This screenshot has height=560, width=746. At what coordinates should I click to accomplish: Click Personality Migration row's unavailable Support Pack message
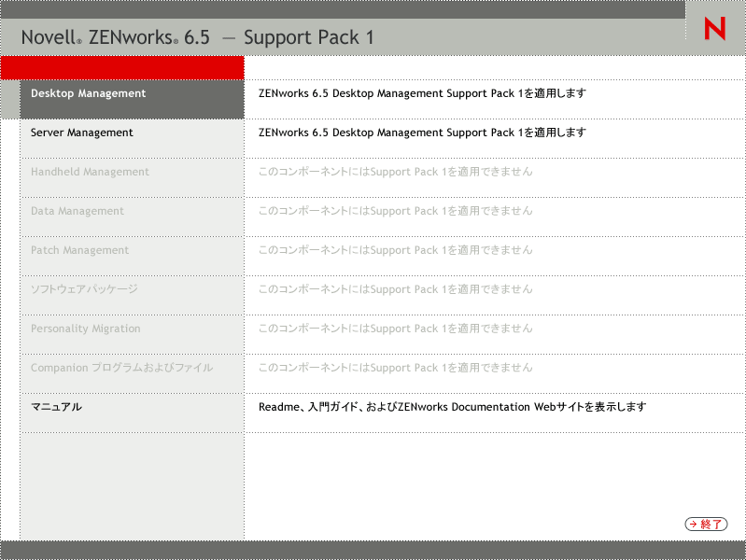395,329
